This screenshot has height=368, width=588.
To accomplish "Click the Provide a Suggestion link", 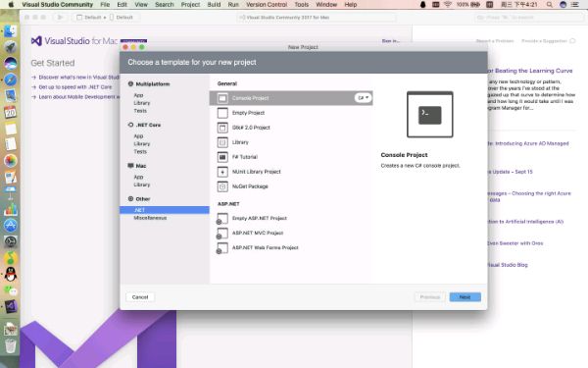I will (x=544, y=40).
